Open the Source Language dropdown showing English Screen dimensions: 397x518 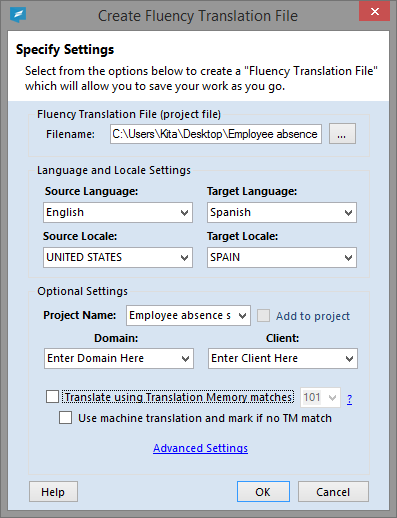(x=118, y=212)
